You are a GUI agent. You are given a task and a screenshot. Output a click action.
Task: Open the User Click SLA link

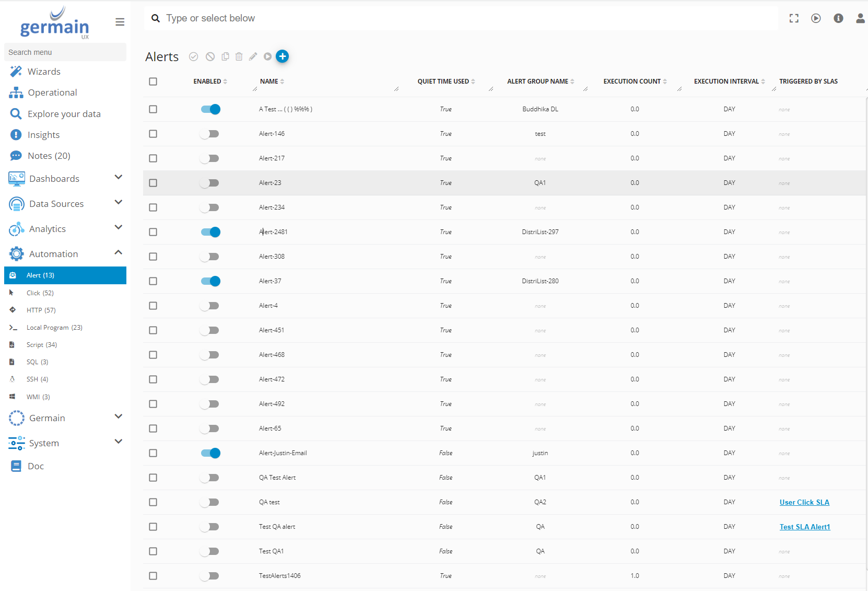tap(804, 502)
